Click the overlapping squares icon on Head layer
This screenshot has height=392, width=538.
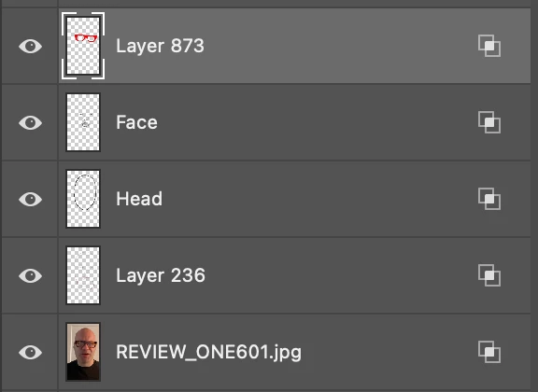point(489,199)
